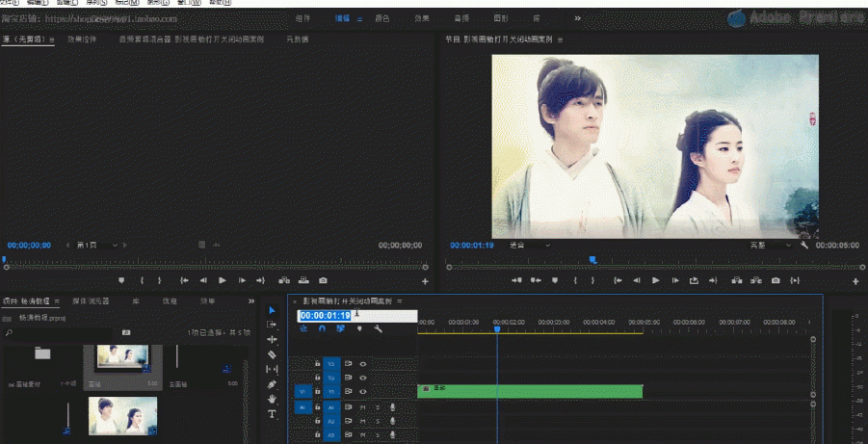Expand Project panel group overflow chevrons
The image size is (868, 444).
(251, 301)
